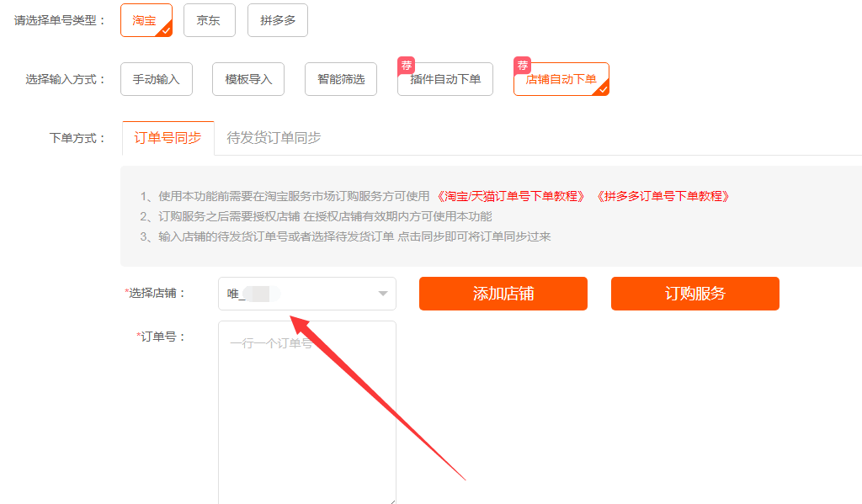Choose 店铺自动下单 input method
This screenshot has width=862, height=504.
[x=561, y=79]
